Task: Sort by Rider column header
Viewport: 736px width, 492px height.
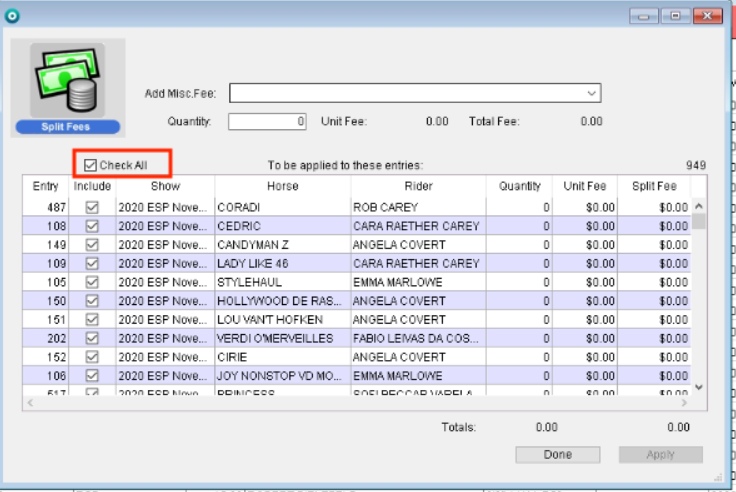Action: point(418,186)
